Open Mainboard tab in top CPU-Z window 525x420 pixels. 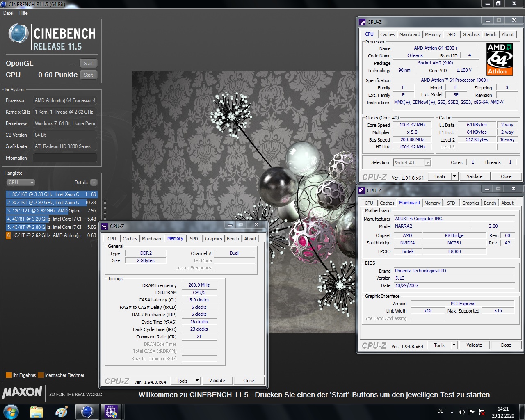410,34
